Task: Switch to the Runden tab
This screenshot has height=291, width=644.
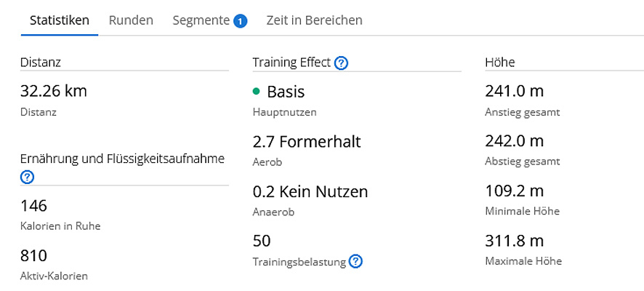Action: [x=131, y=20]
